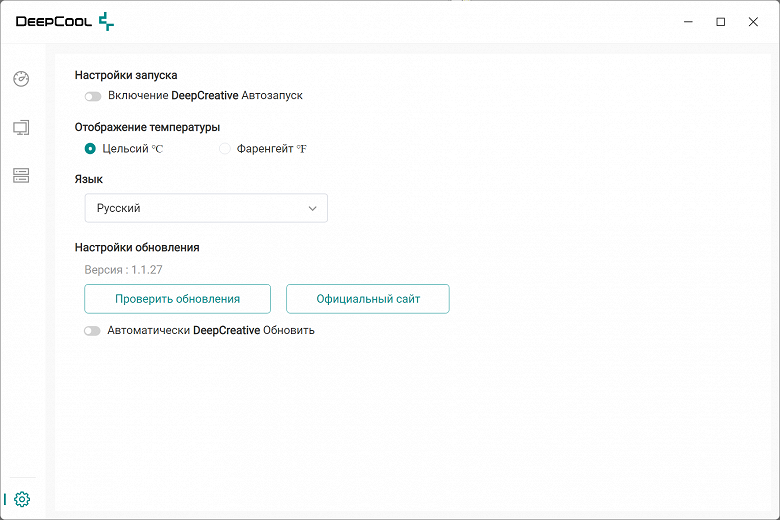The width and height of the screenshot is (780, 520).
Task: Click the Настройки запуска heading
Action: 126,75
